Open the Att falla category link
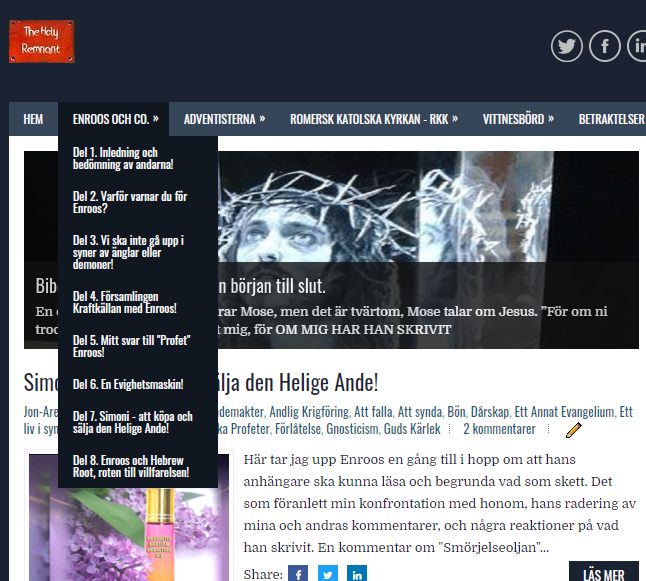The height and width of the screenshot is (581, 646). [373, 412]
